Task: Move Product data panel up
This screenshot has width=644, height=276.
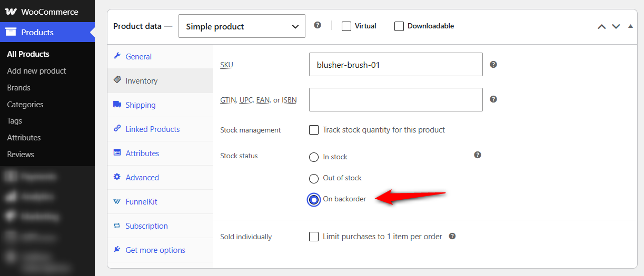Action: point(602,26)
